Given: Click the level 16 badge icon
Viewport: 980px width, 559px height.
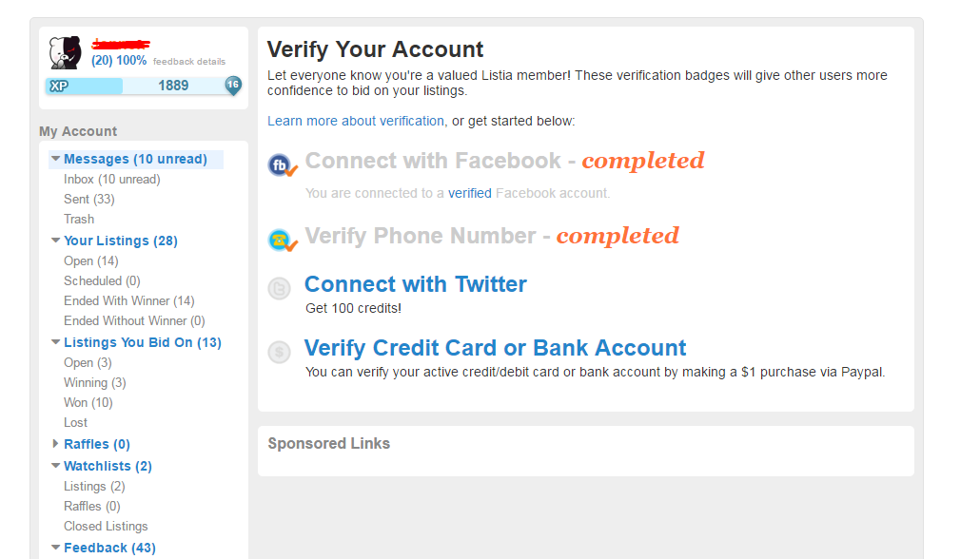Looking at the screenshot, I should pos(233,86).
